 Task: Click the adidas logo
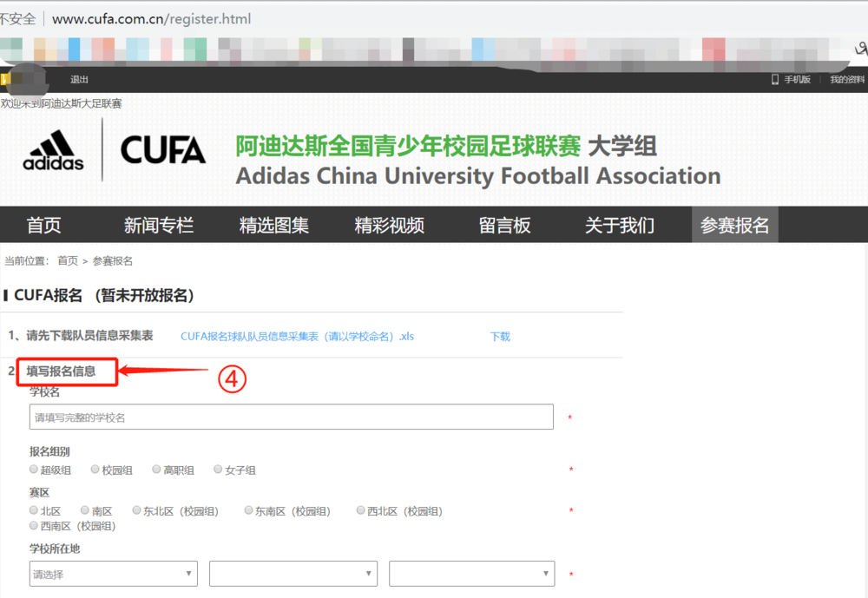coord(53,150)
